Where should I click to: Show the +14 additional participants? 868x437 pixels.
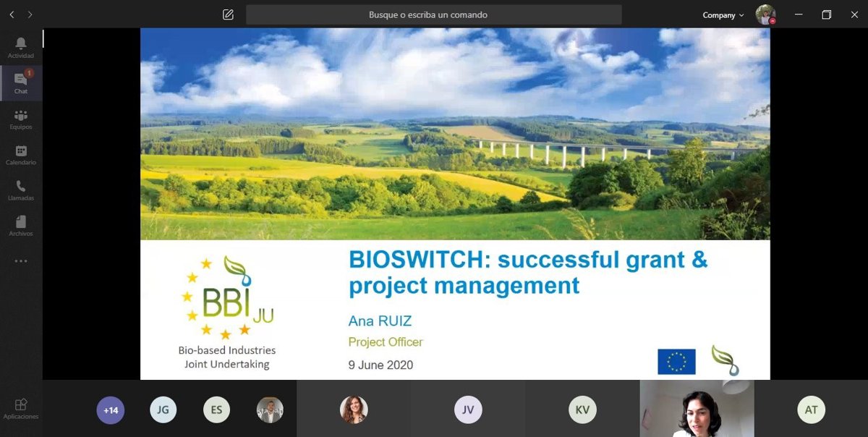click(x=110, y=410)
